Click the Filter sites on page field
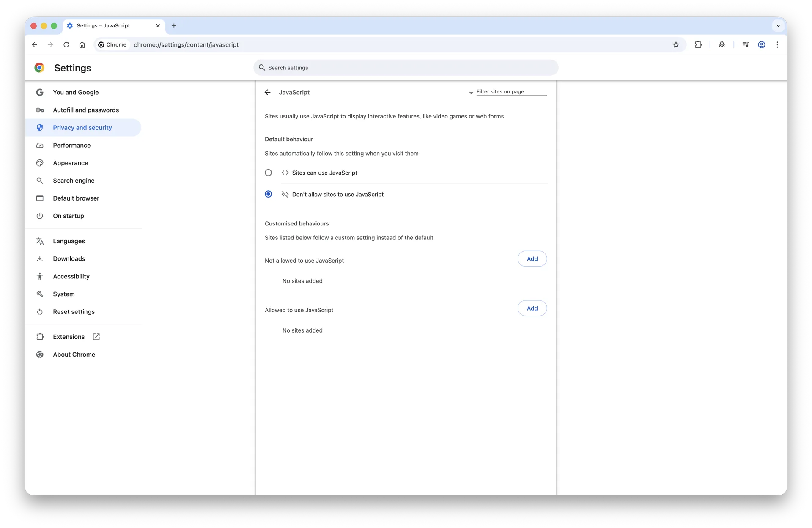Screen dimensions: 812x528 coord(511,92)
